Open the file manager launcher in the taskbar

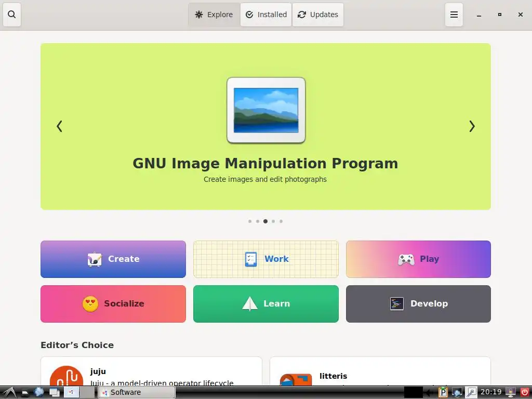pyautogui.click(x=25, y=393)
